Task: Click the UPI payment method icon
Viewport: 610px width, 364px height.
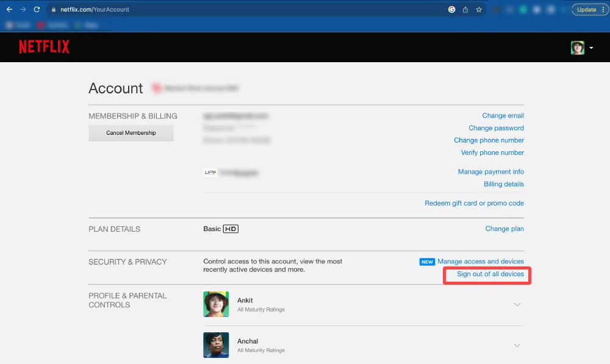Action: pos(210,173)
